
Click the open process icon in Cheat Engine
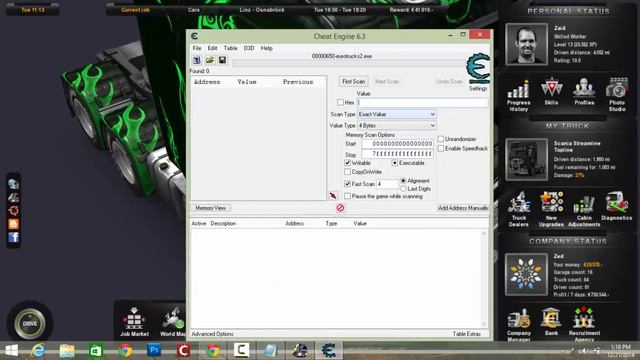coord(197,60)
